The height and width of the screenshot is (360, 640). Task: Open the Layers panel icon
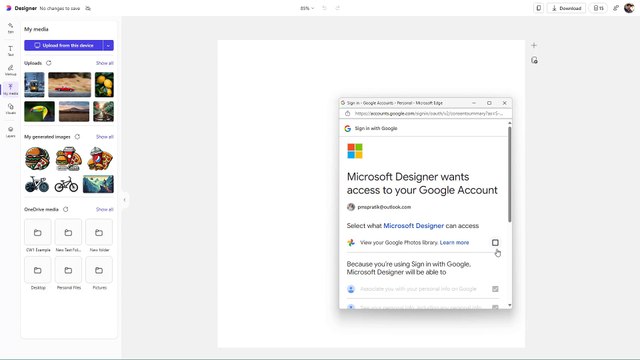pyautogui.click(x=11, y=132)
